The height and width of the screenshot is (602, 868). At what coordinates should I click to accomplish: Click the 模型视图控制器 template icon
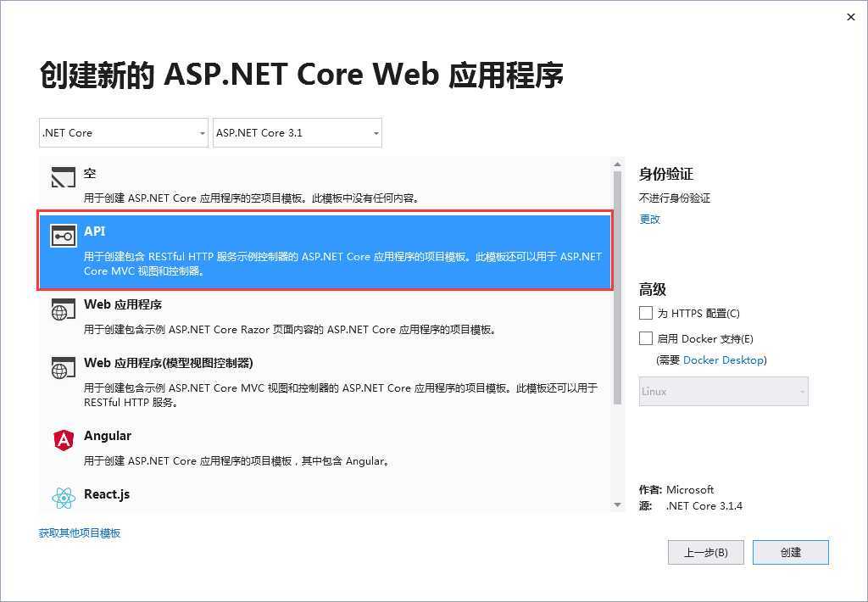(63, 368)
